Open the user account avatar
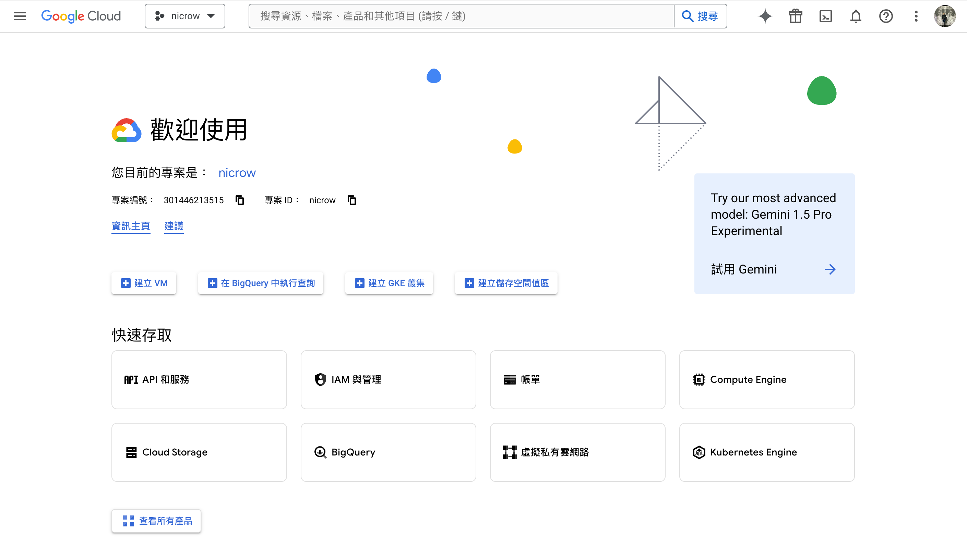The width and height of the screenshot is (967, 560). click(945, 16)
